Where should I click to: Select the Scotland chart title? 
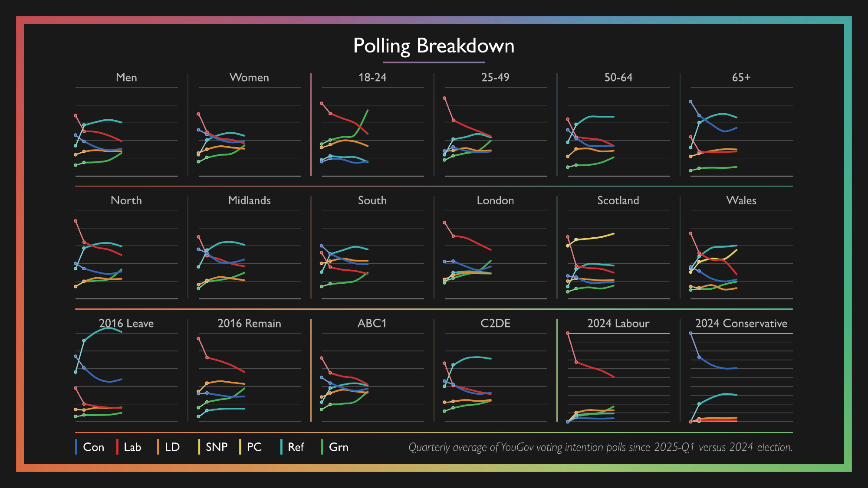tap(618, 200)
